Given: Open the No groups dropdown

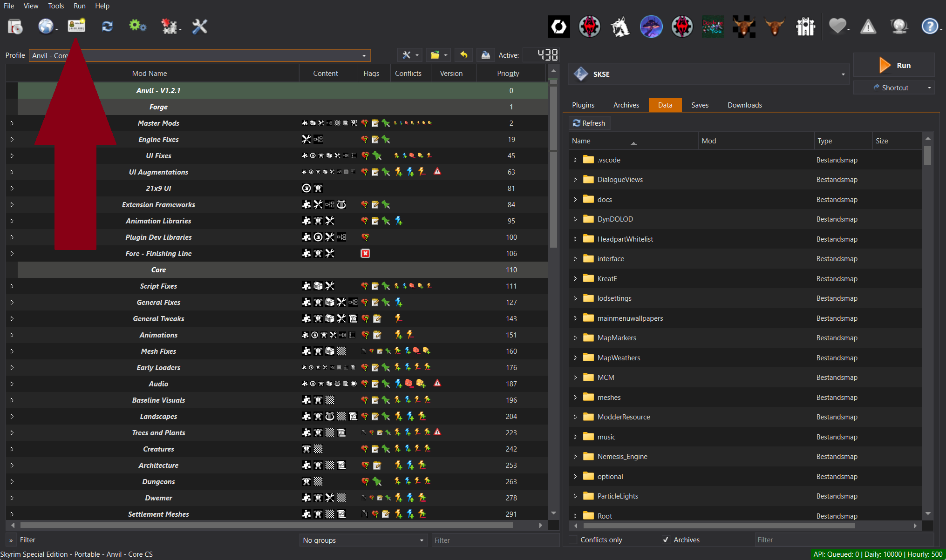Looking at the screenshot, I should (x=363, y=540).
